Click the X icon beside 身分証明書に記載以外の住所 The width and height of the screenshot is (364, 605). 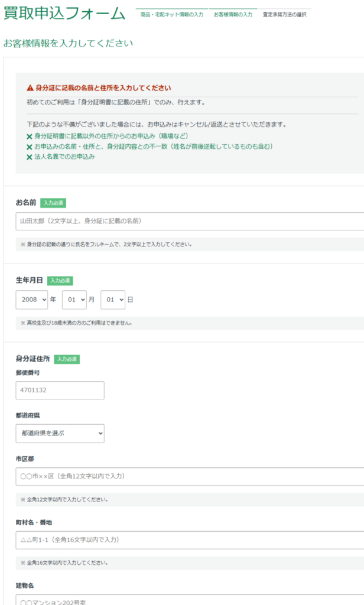click(30, 136)
